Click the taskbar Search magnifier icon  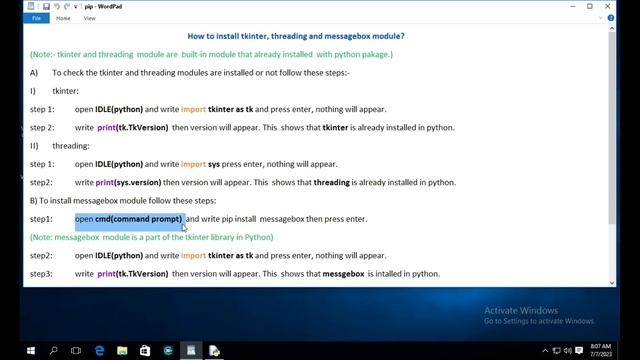point(53,351)
